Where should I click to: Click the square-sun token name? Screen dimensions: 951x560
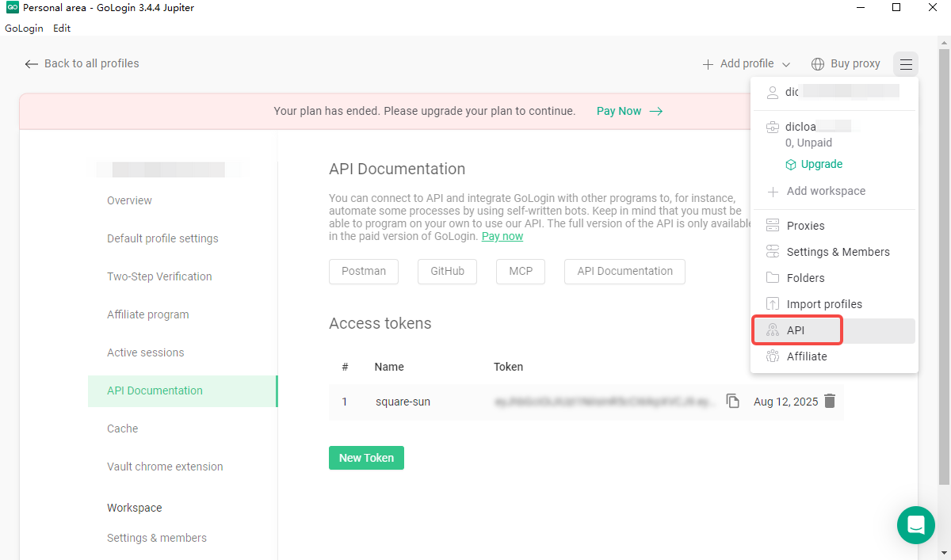[x=403, y=402]
